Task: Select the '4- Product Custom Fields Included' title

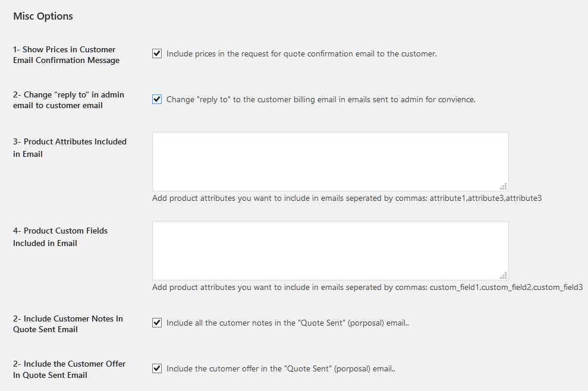Action: click(61, 237)
